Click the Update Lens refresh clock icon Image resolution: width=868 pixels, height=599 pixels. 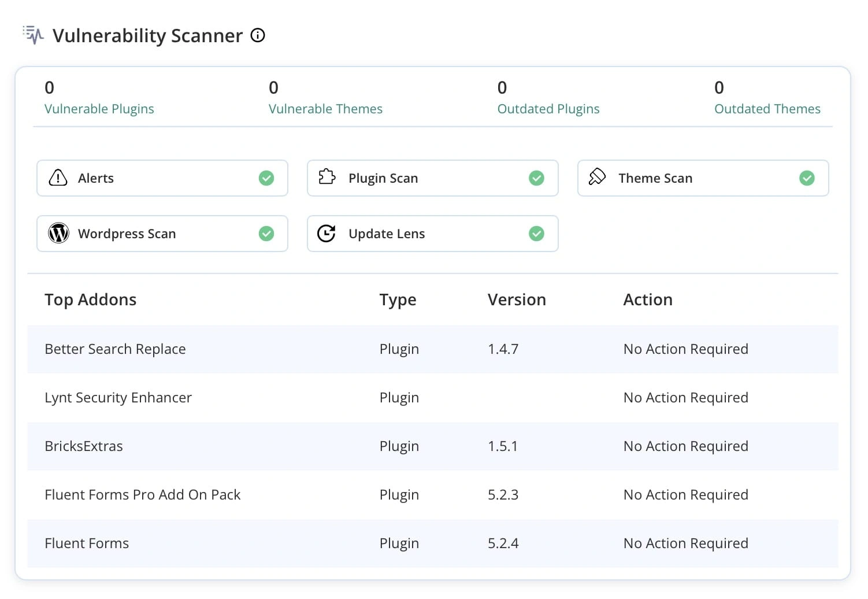pyautogui.click(x=327, y=234)
